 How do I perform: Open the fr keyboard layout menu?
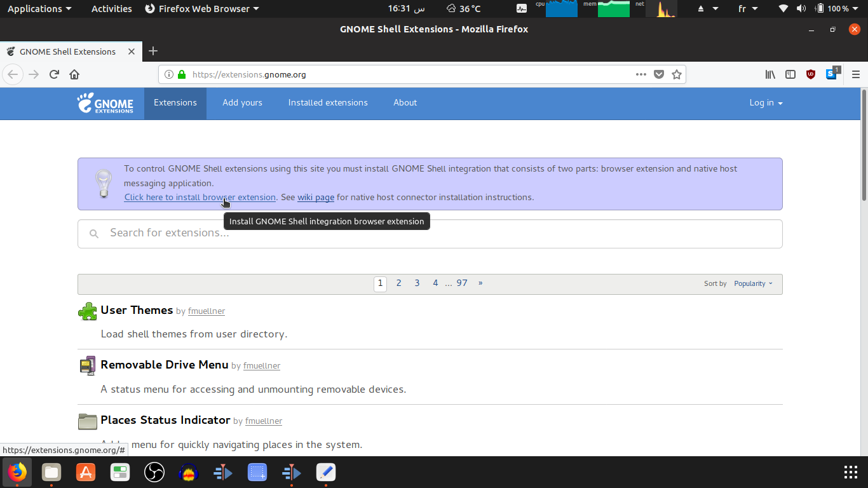point(748,9)
